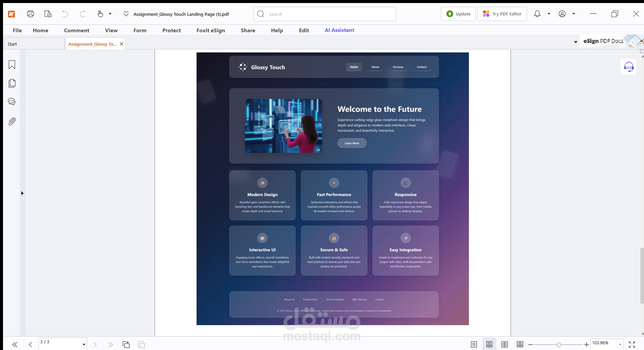Open the Comments panel
This screenshot has height=350, width=644.
(12, 102)
